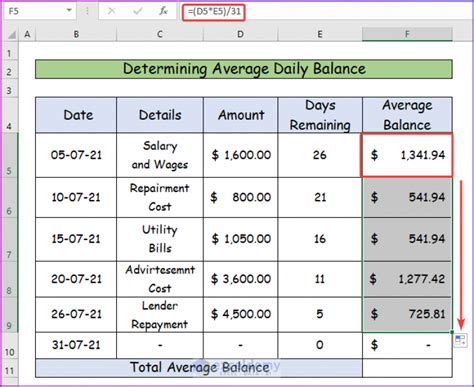Image resolution: width=474 pixels, height=387 pixels.
Task: Select the amount cell $ 1,050.00
Action: coord(240,239)
